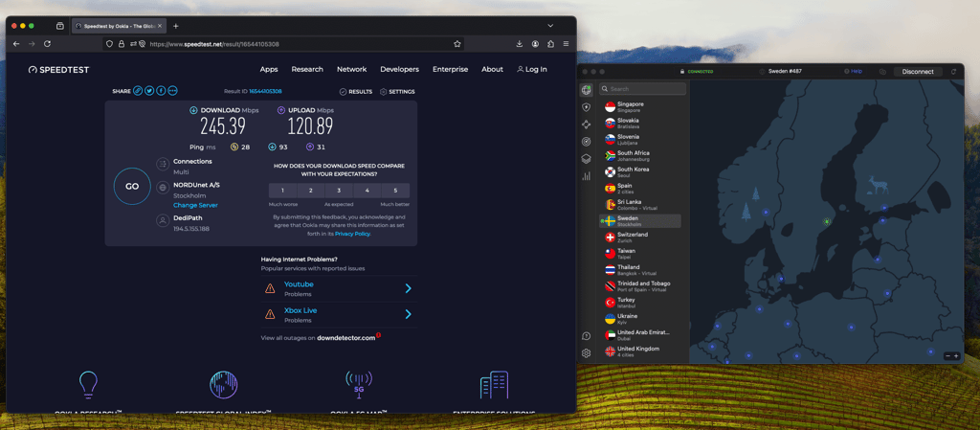Share result on Facebook
This screenshot has height=430, width=980.
(x=161, y=91)
